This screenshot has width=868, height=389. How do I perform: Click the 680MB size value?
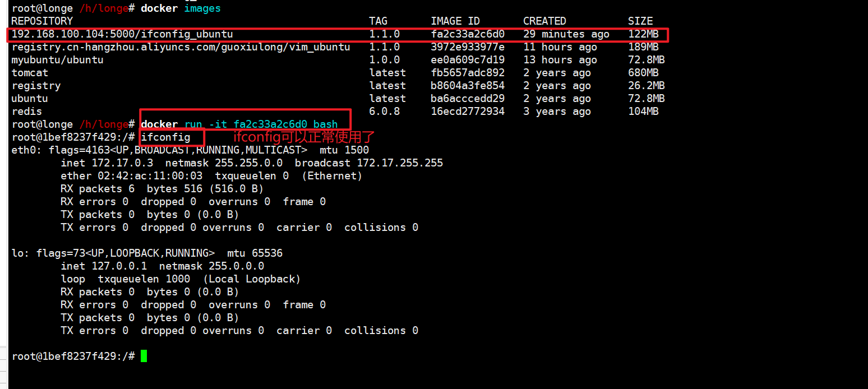pyautogui.click(x=643, y=73)
